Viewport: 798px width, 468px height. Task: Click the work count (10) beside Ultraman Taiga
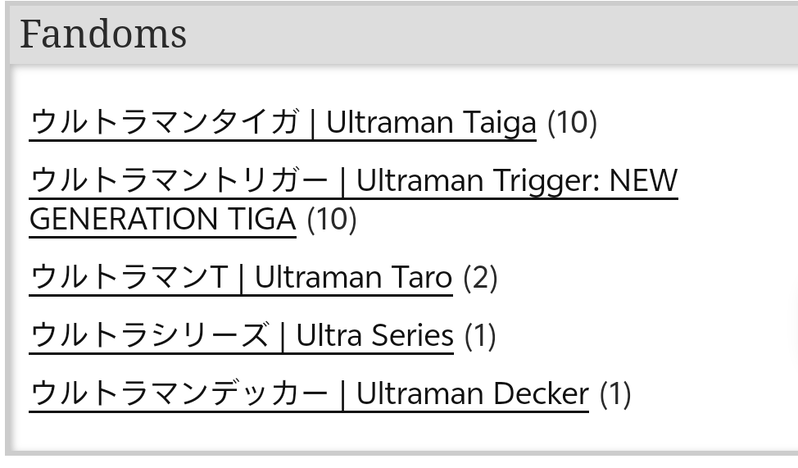coord(572,123)
